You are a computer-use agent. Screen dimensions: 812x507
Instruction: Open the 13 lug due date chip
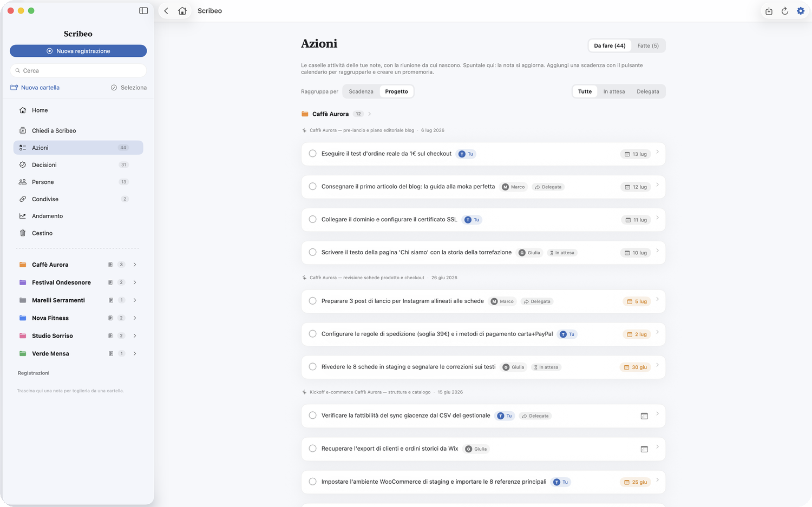[x=636, y=154]
